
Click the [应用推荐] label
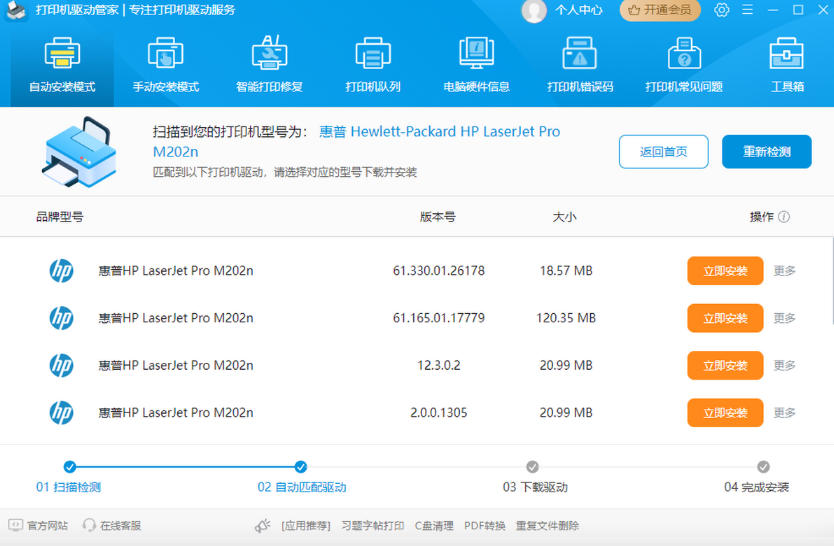[306, 526]
